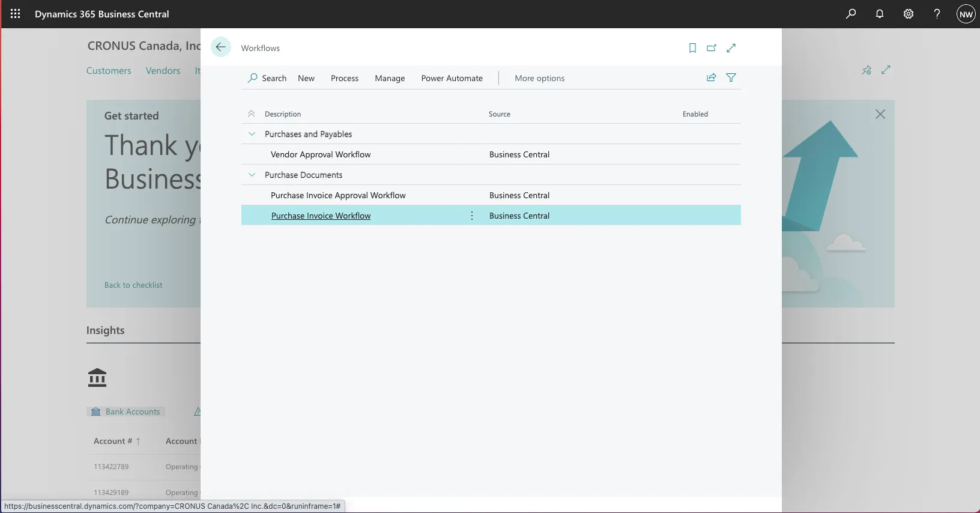Sort by the Enabled column header
Viewport: 980px width, 513px height.
point(695,114)
